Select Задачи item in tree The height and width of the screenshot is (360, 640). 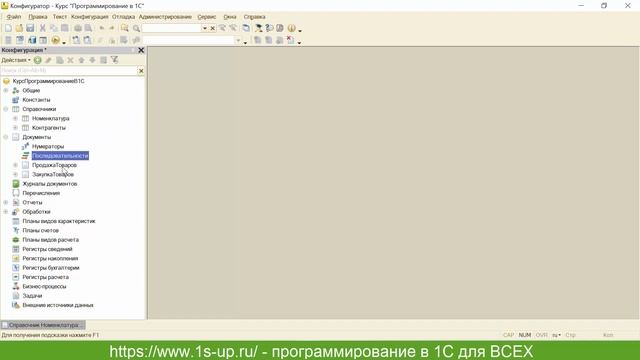pyautogui.click(x=32, y=296)
